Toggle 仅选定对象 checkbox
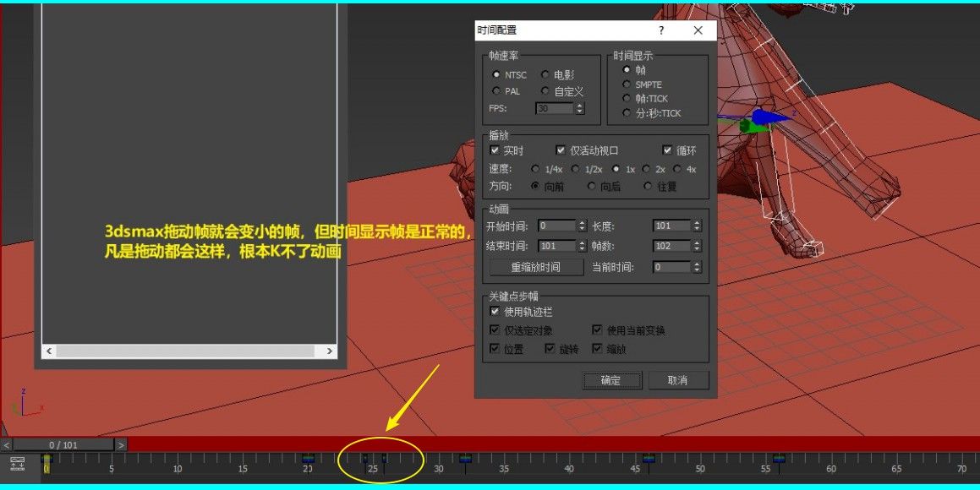 [495, 329]
